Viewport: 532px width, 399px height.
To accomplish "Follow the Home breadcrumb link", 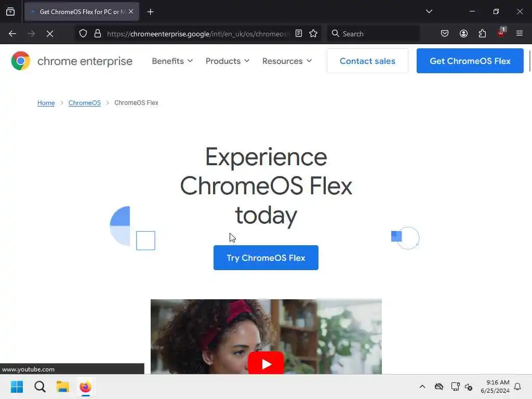I will pyautogui.click(x=46, y=103).
